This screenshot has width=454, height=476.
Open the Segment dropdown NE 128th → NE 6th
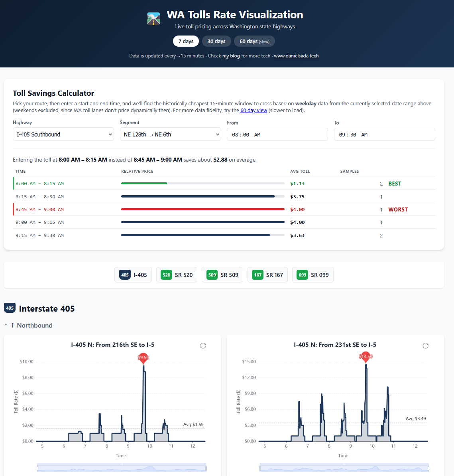tap(171, 134)
